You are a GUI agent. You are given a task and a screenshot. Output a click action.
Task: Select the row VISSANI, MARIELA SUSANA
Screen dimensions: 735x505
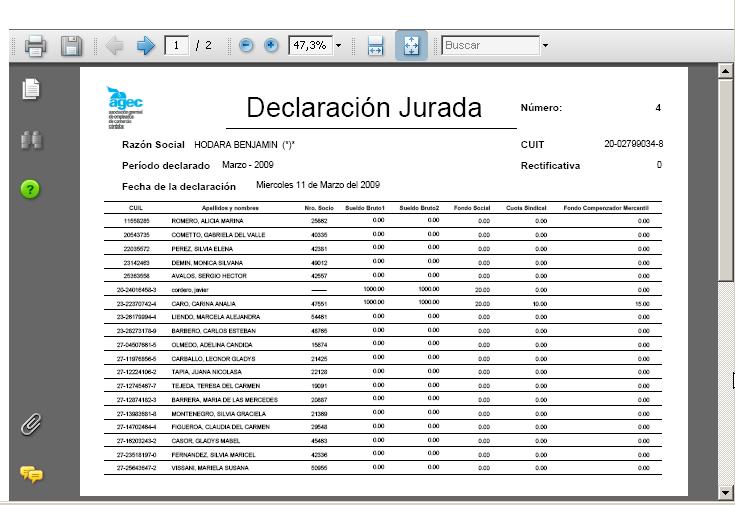point(383,468)
